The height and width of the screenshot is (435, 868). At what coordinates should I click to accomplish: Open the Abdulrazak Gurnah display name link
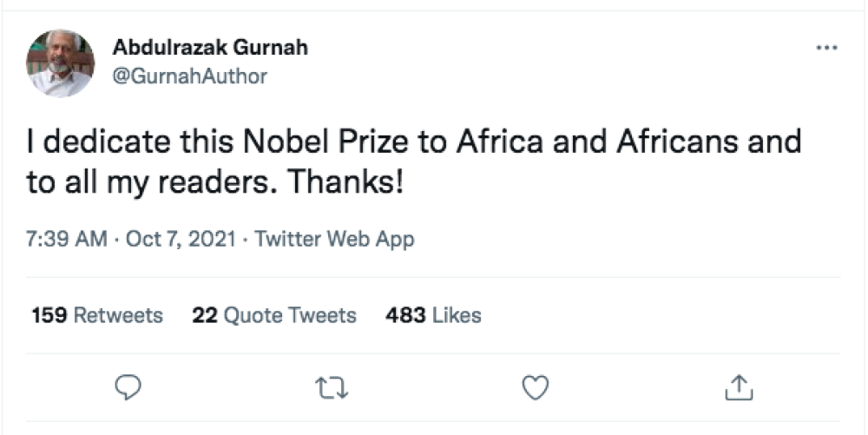210,48
